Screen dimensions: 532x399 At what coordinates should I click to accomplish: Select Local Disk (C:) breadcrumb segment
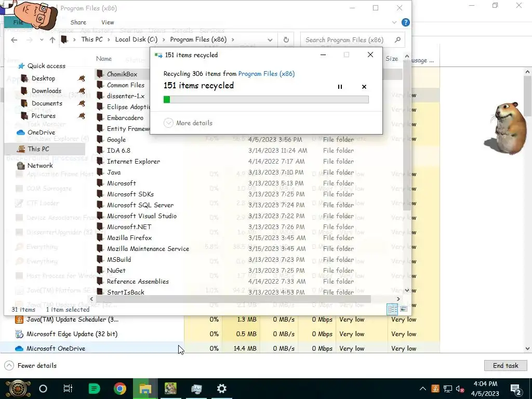[x=136, y=39]
